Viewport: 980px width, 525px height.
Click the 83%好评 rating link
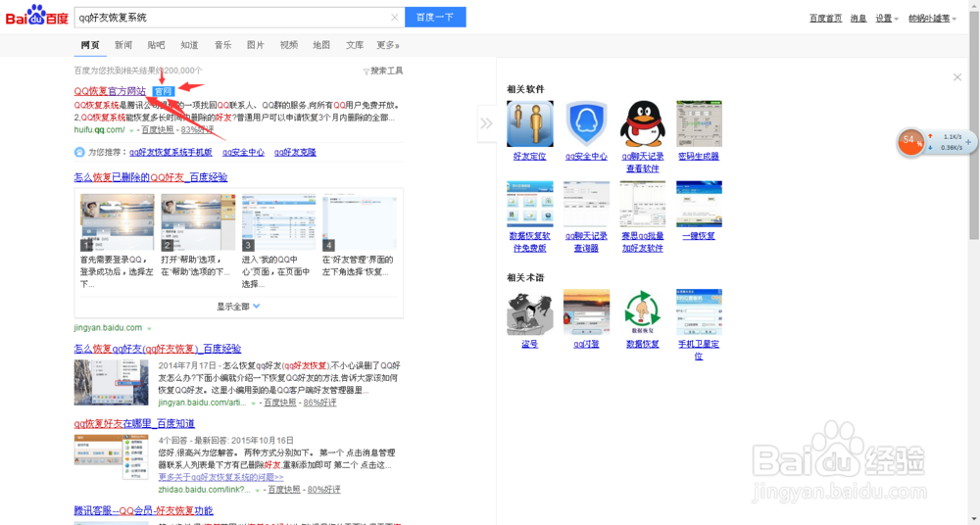(x=198, y=130)
